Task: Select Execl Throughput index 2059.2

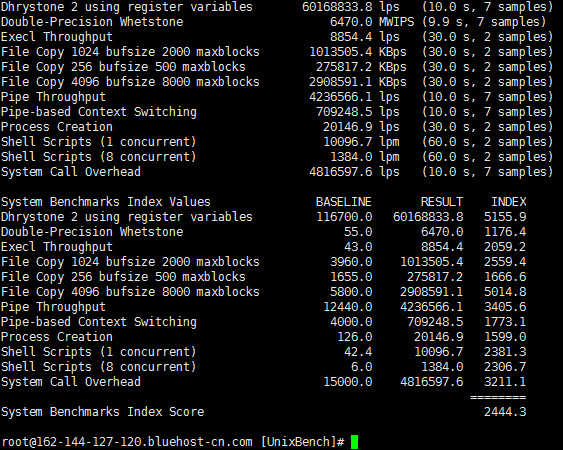Action: tap(505, 247)
